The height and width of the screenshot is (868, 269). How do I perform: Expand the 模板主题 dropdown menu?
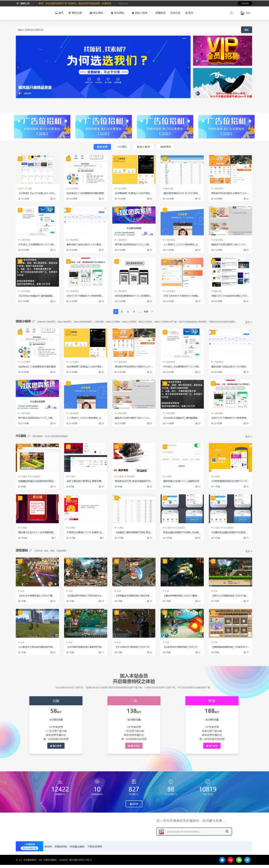coord(76,13)
